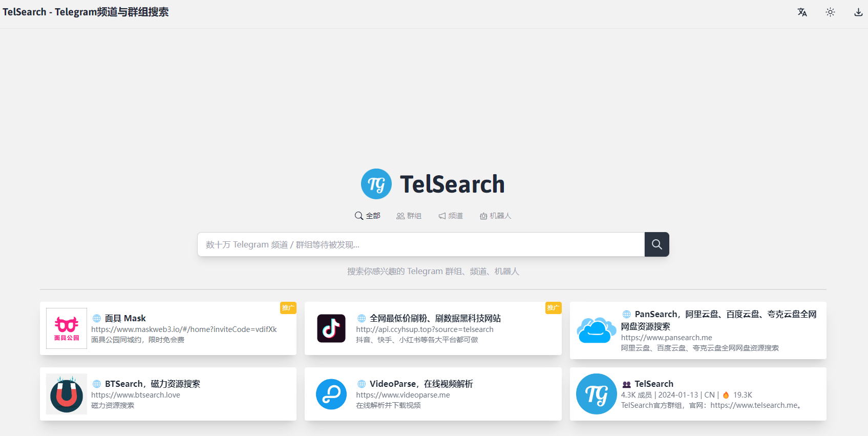Open BTSearch，磁力资源搜索 link
The width and height of the screenshot is (868, 436).
pyautogui.click(x=153, y=384)
